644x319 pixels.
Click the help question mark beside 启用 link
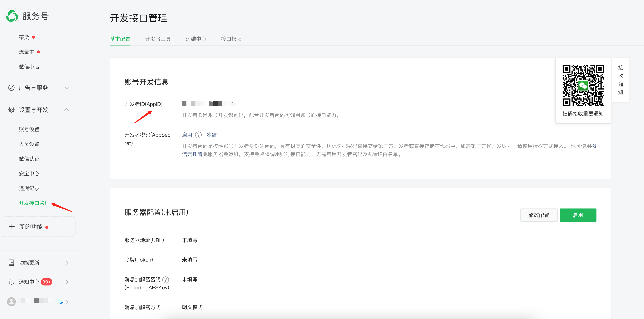coord(198,135)
